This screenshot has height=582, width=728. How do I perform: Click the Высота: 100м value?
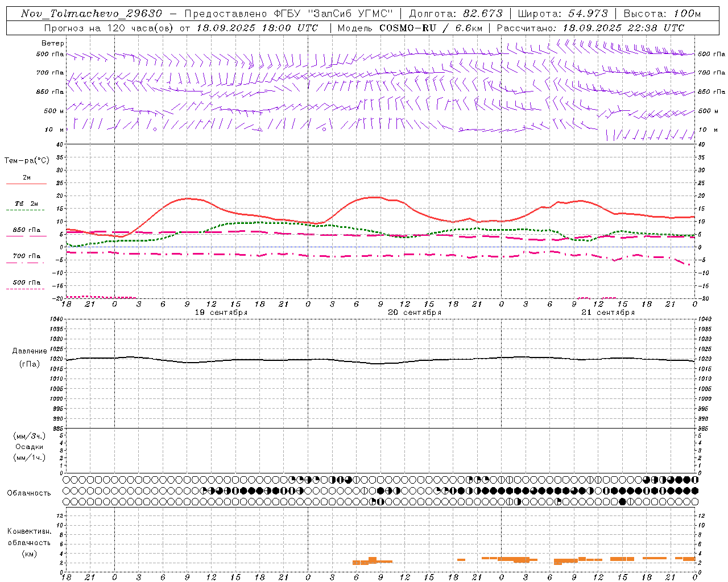[x=662, y=14]
